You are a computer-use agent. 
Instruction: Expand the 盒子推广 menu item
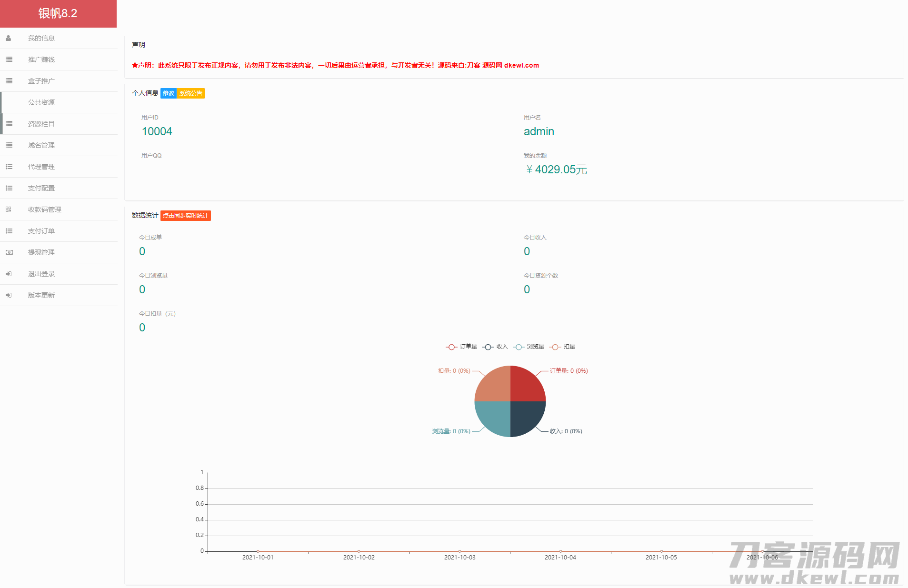tap(41, 81)
